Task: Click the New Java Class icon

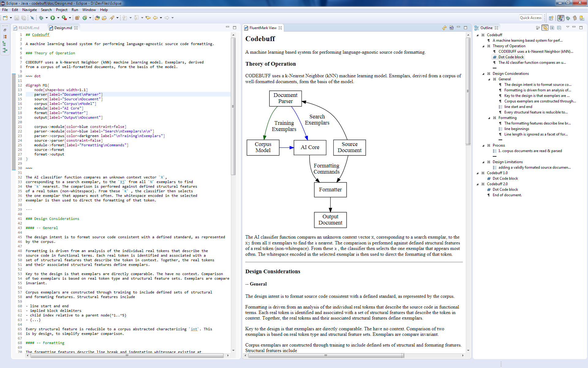Action: [x=85, y=18]
